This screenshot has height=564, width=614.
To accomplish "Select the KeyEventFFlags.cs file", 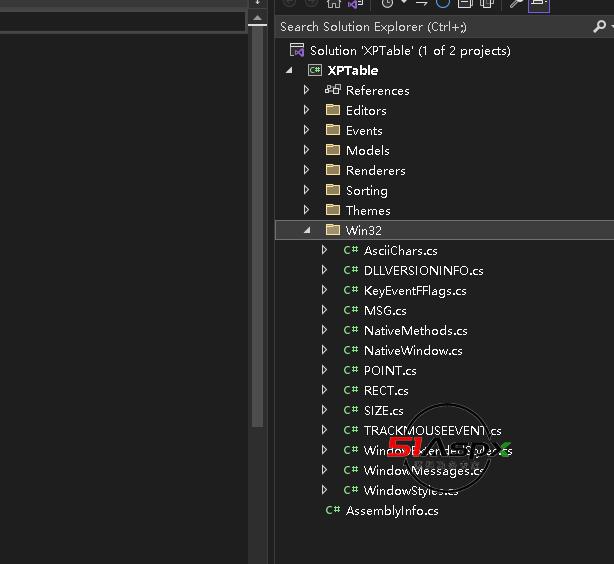I will [415, 291].
